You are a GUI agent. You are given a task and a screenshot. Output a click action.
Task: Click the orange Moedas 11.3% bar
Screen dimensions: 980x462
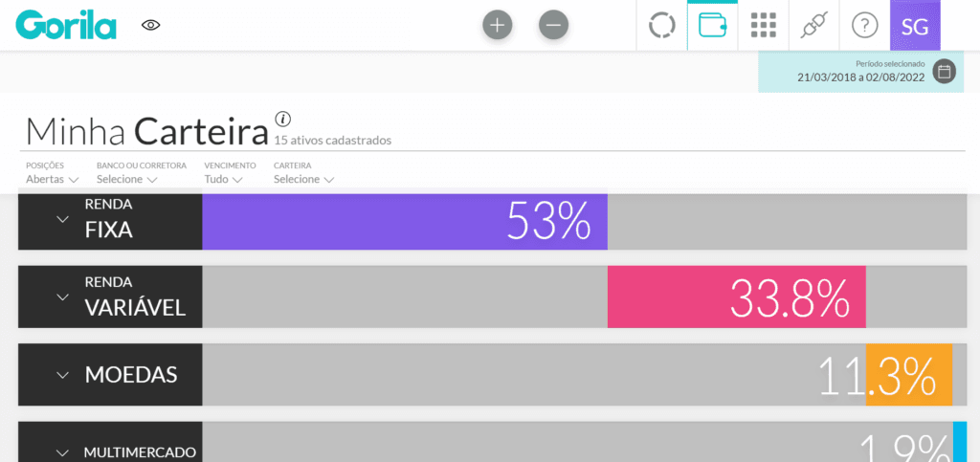[x=909, y=375]
